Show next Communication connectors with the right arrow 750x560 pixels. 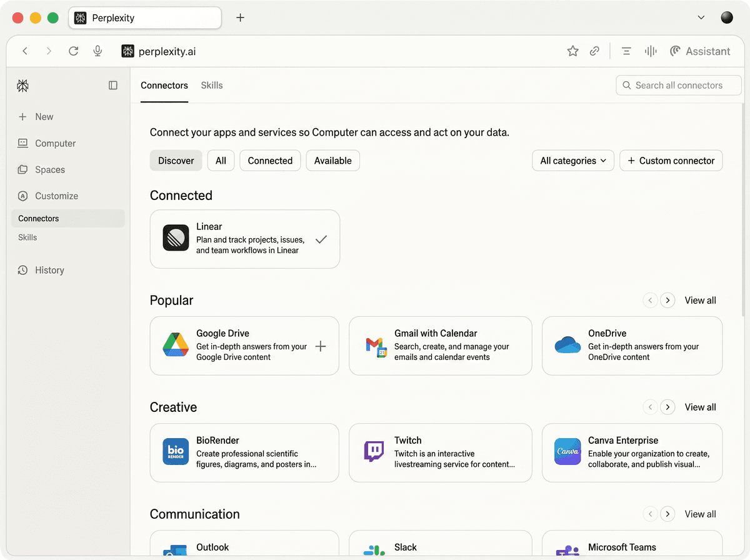click(x=668, y=514)
